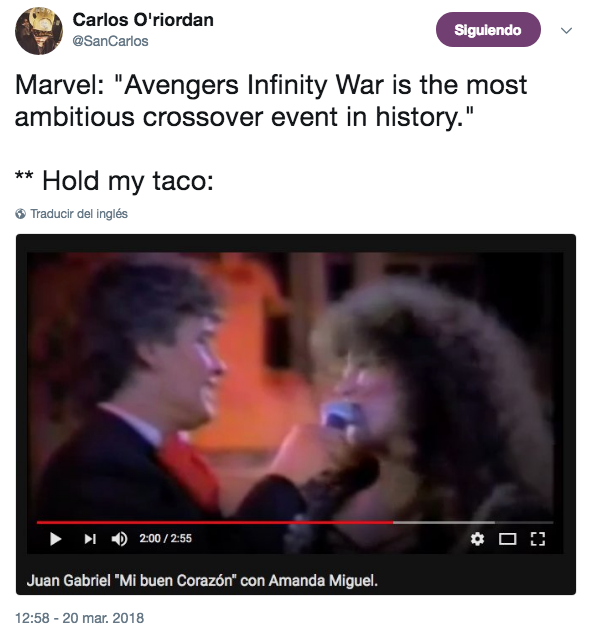Open @SanCarlos handle link
Screen dimensions: 592x638
[x=110, y=41]
